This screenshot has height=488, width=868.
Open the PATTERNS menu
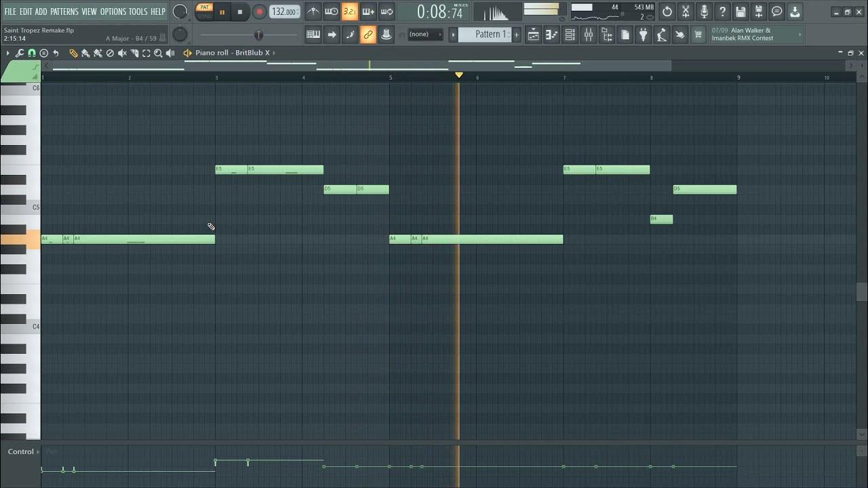tap(64, 12)
